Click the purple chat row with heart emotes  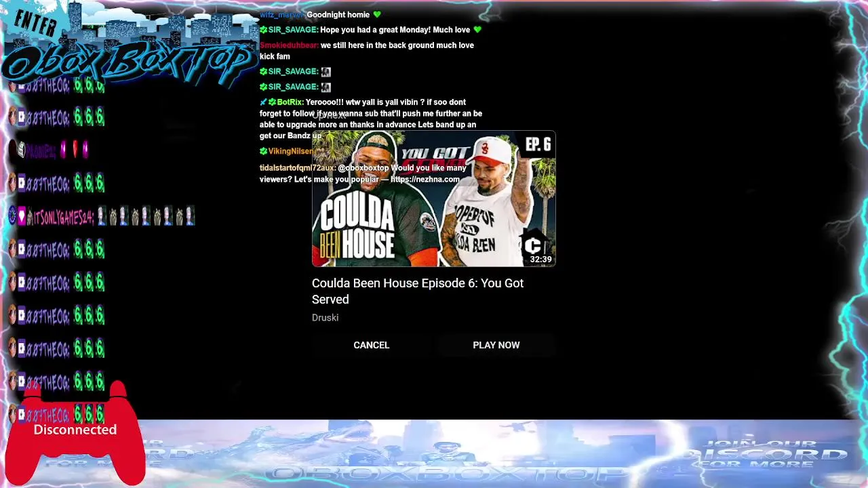coord(49,150)
